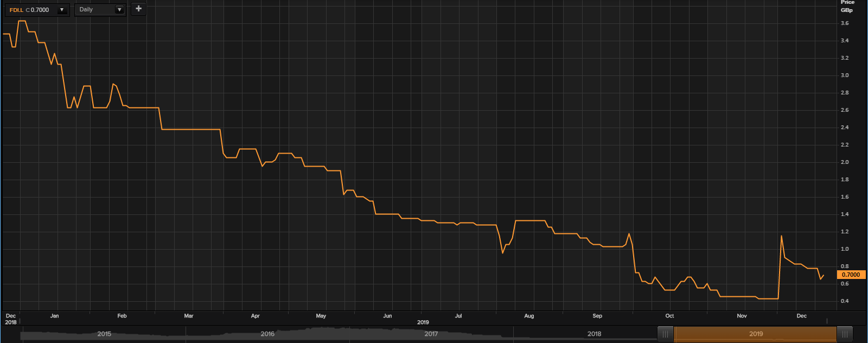Grab the right range slider handle
The image size is (868, 343).
pyautogui.click(x=845, y=334)
